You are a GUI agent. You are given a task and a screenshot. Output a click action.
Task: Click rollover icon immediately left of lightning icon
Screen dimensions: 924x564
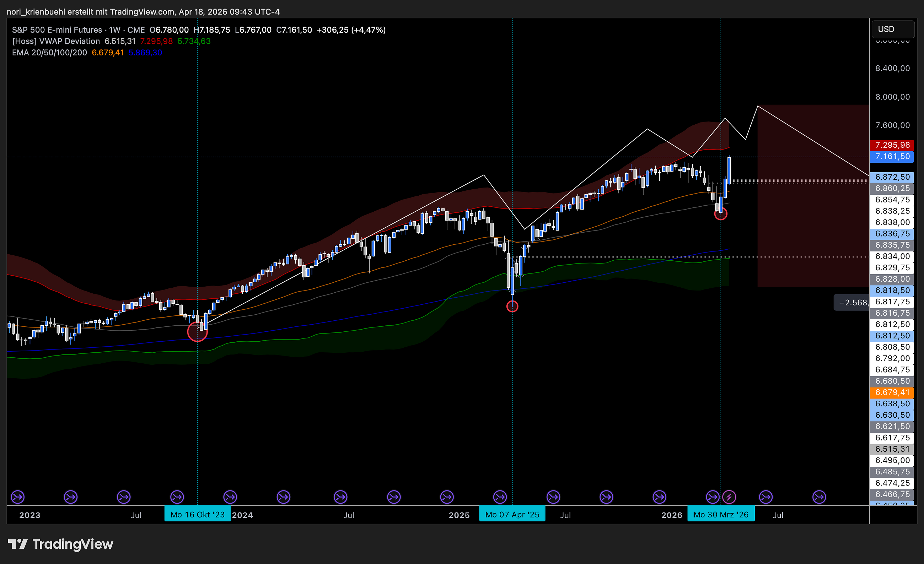tap(713, 497)
